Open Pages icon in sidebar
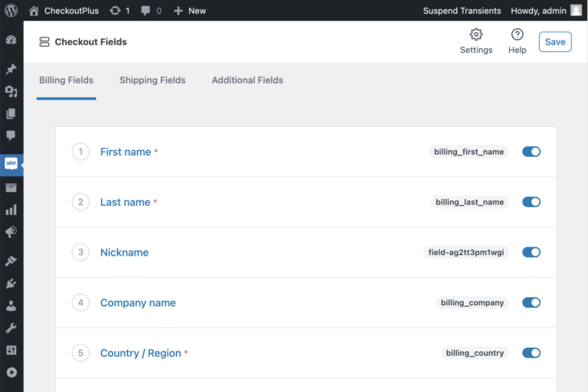588x392 pixels. coord(11,113)
